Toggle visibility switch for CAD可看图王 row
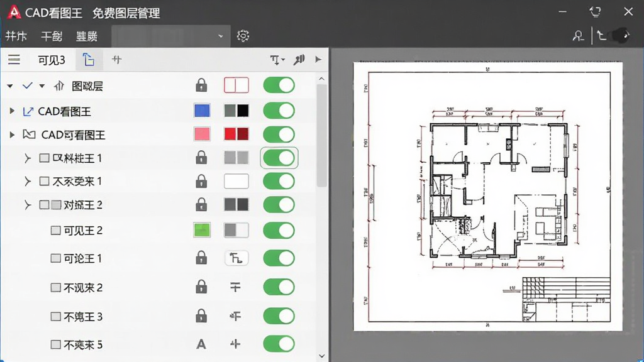 (x=279, y=134)
